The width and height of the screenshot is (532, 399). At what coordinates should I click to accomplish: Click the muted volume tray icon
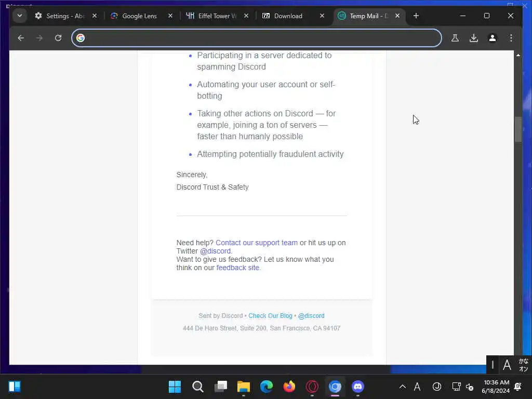pos(470,387)
